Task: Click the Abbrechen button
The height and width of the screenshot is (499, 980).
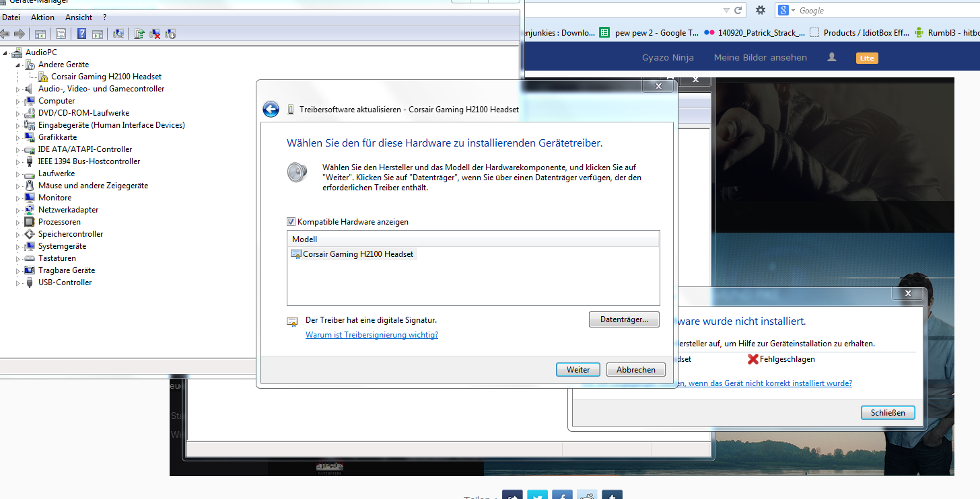Action: (636, 370)
